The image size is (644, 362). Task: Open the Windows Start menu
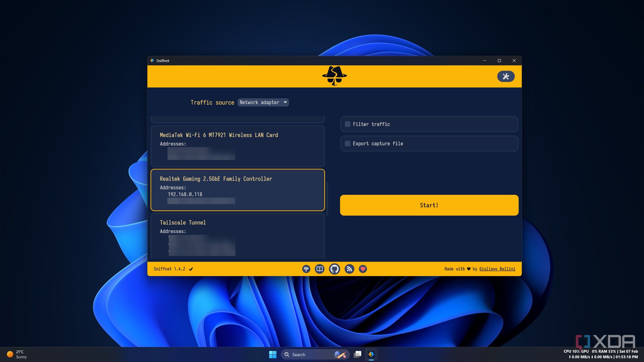[x=273, y=354]
